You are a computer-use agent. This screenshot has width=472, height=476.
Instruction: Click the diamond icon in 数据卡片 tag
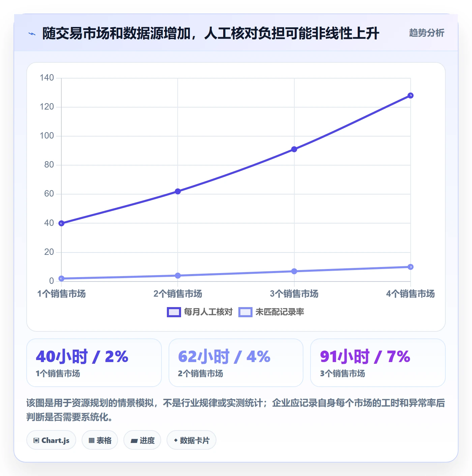coord(176,440)
